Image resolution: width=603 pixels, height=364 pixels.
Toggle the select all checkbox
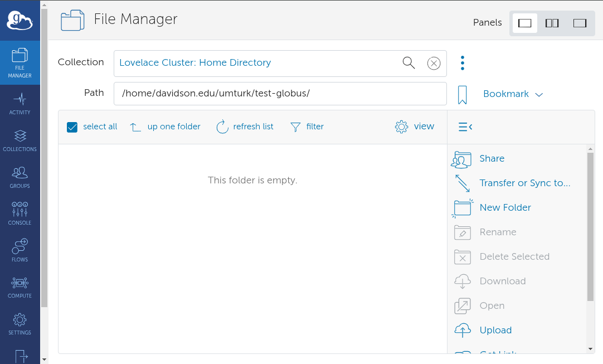point(72,127)
